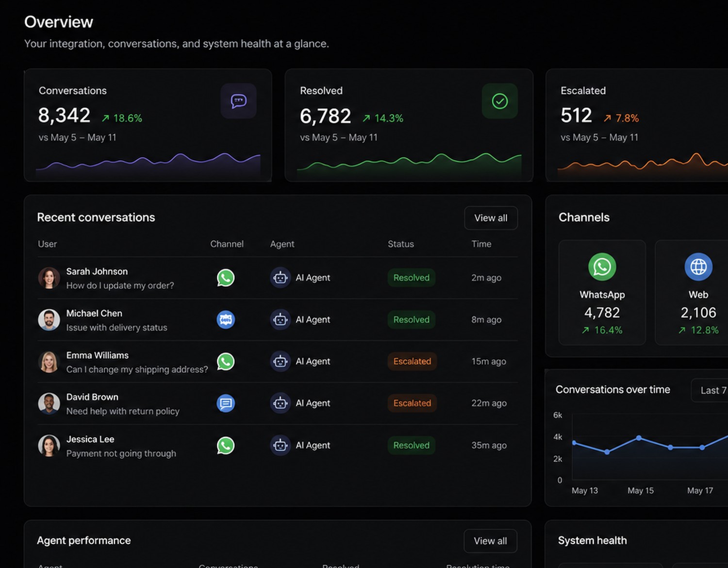The image size is (728, 568).
Task: Click the Overview page title
Action: click(x=59, y=22)
